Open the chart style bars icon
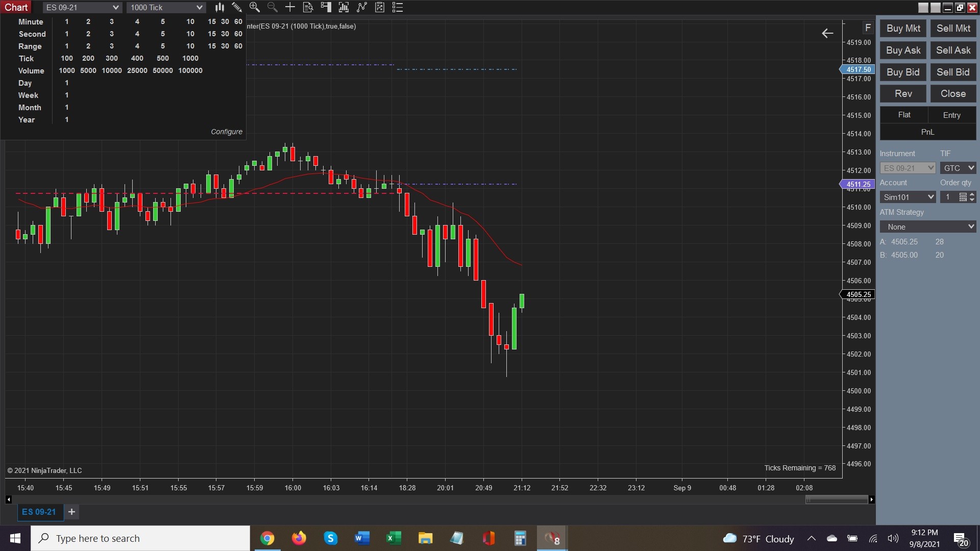The image size is (980, 551). (219, 7)
